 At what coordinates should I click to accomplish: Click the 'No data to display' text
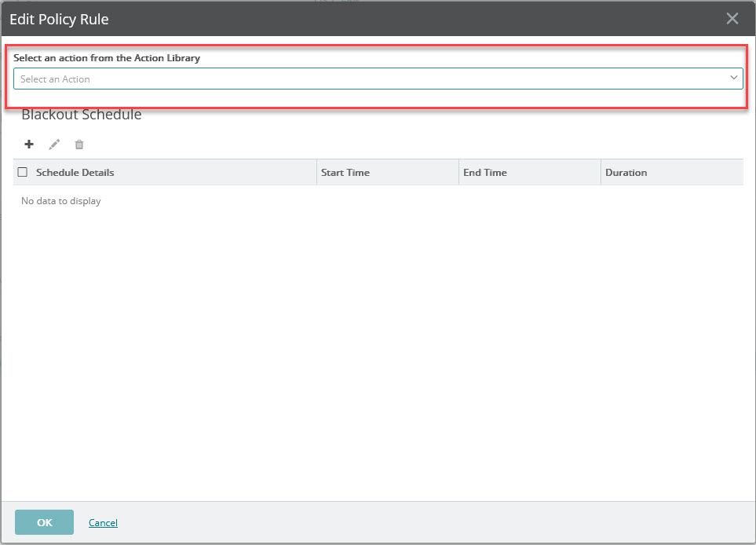coord(61,200)
